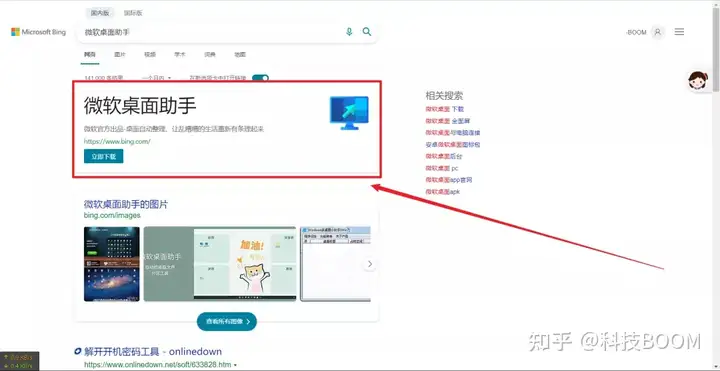Open 解开开机密码工具 - onlinedown result
Image resolution: width=720 pixels, height=371 pixels.
pyautogui.click(x=153, y=352)
